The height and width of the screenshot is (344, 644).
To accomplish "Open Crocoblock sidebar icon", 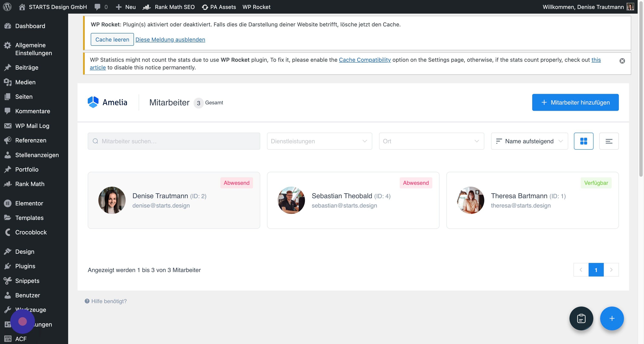I will coord(8,232).
